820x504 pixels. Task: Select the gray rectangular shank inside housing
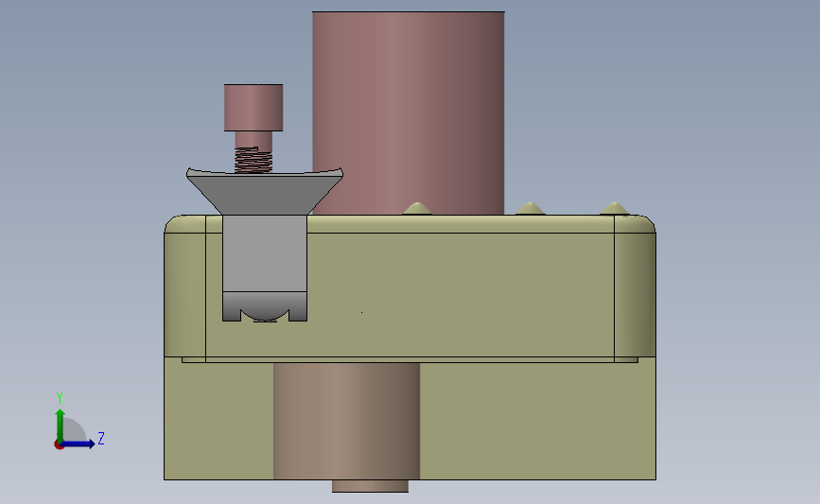point(265,253)
